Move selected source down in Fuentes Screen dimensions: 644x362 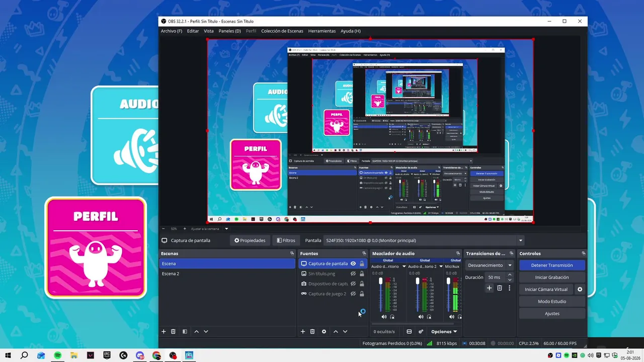pos(345,331)
